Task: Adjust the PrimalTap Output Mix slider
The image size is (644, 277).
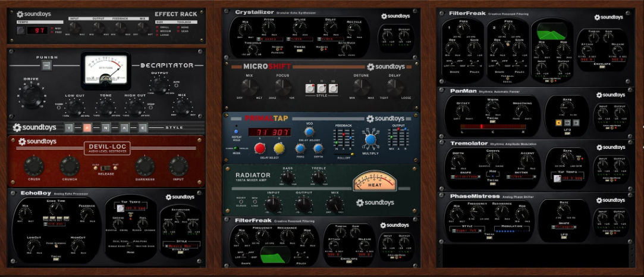Action: (391, 138)
